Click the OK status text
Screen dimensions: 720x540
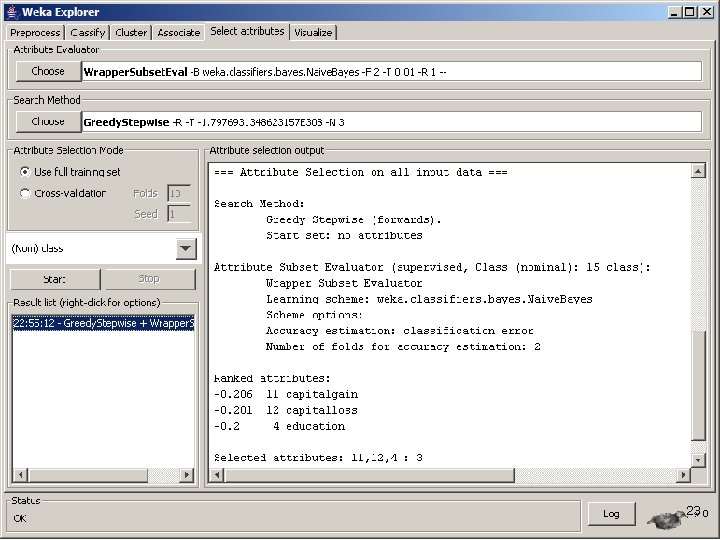pos(20,518)
